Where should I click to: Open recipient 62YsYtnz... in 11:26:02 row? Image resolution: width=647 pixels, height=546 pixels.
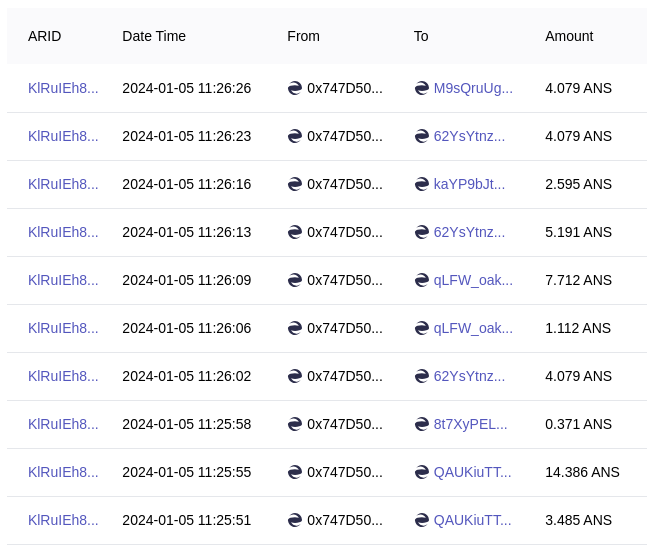click(x=469, y=376)
